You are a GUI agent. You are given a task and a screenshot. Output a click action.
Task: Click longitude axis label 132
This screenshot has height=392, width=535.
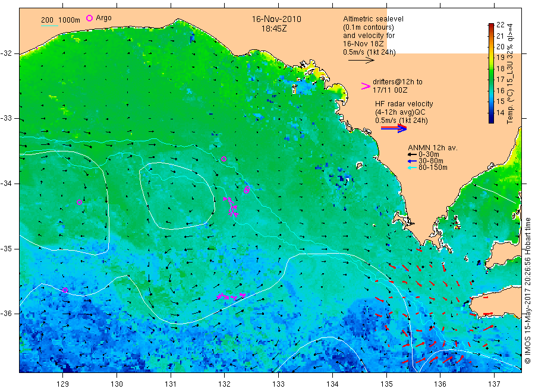click(225, 384)
